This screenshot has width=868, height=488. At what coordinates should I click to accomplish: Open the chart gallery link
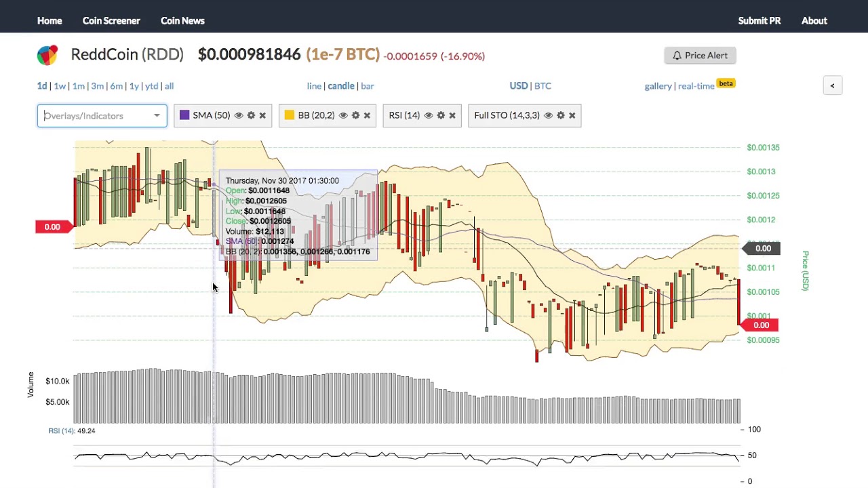pyautogui.click(x=658, y=86)
